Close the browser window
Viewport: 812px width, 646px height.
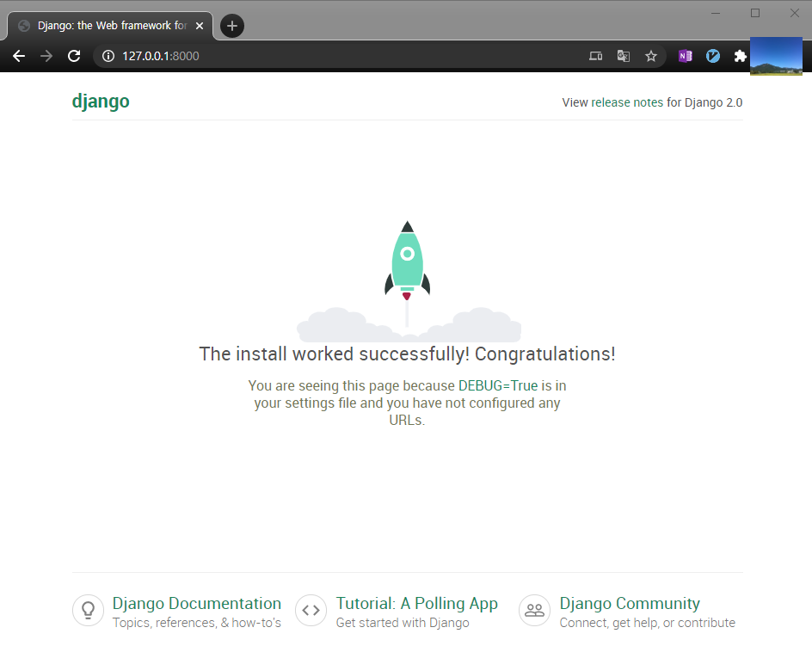pyautogui.click(x=795, y=13)
